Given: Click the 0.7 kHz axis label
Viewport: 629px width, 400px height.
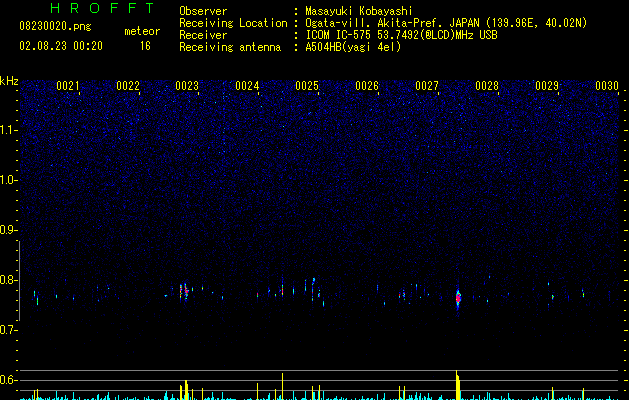Looking at the screenshot, I should [8, 330].
